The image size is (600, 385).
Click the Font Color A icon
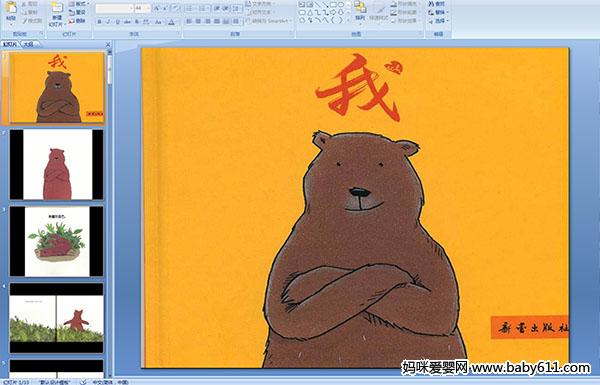pos(171,22)
